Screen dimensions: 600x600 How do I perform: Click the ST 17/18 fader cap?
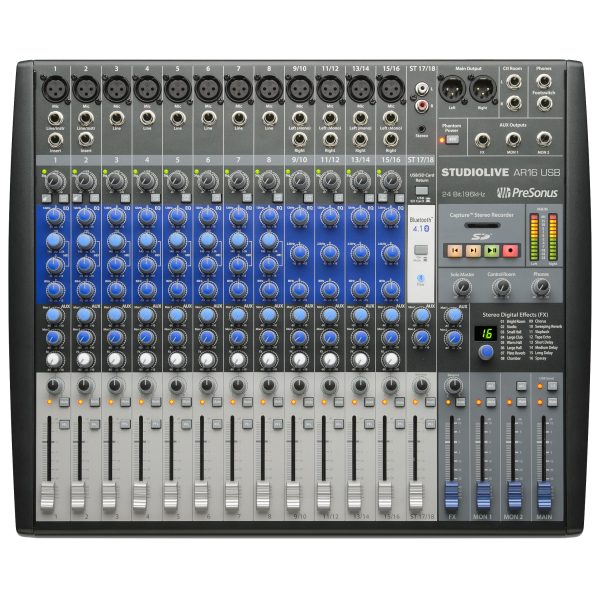point(416,497)
